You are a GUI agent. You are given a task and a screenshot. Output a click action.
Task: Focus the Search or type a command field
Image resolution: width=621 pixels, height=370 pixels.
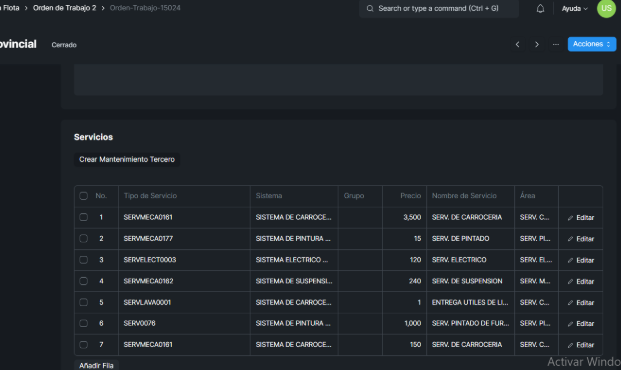coord(439,8)
